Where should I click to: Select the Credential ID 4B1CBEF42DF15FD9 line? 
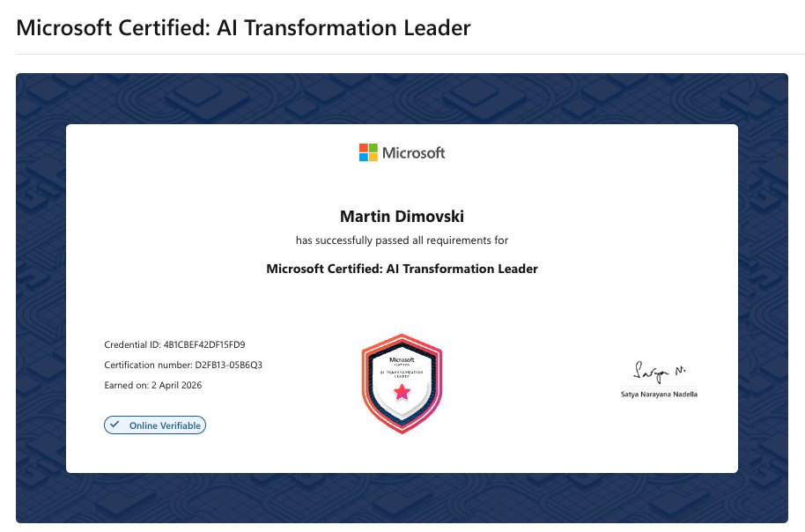(174, 344)
